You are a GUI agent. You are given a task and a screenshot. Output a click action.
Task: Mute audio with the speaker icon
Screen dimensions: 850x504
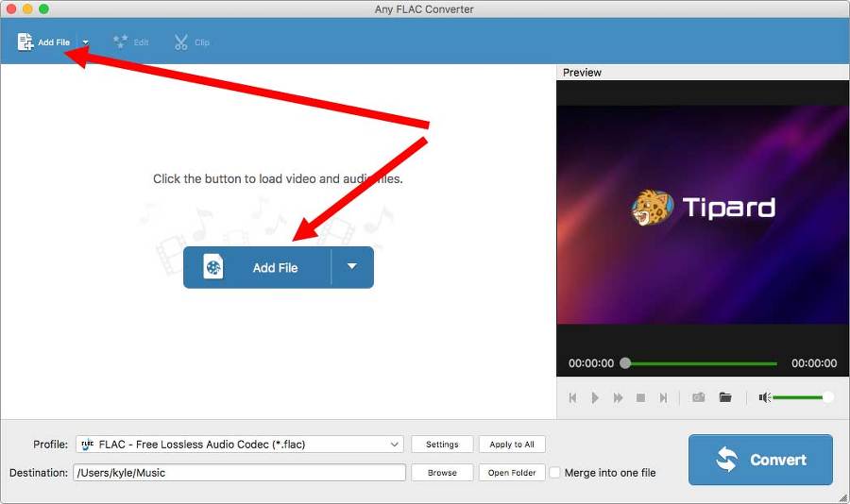[x=764, y=397]
